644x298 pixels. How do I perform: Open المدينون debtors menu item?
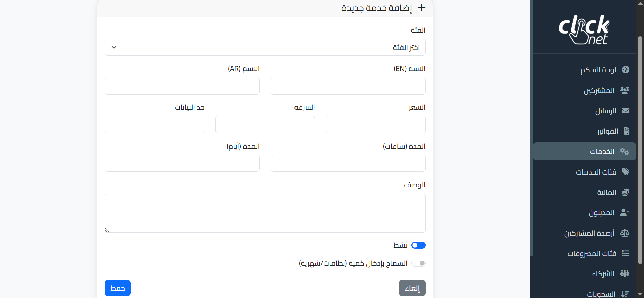click(x=602, y=213)
